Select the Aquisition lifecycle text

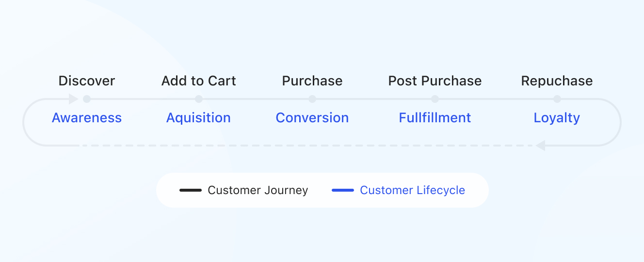[x=198, y=118]
